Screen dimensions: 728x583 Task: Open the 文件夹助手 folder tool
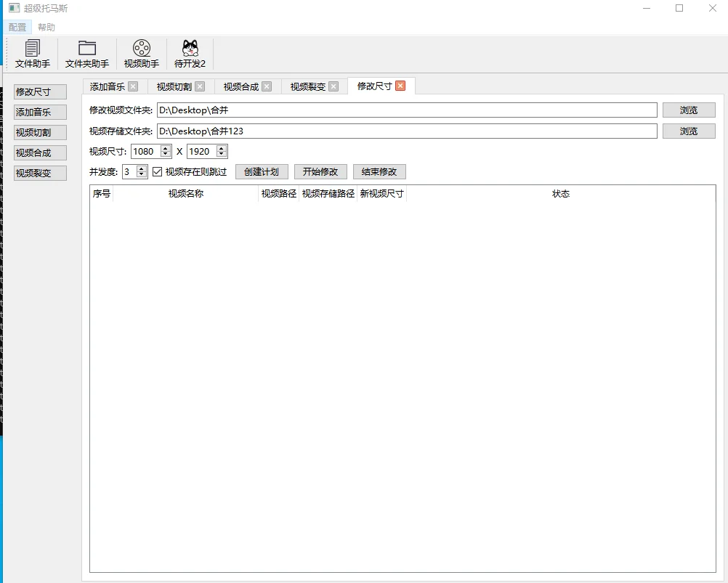click(x=86, y=54)
